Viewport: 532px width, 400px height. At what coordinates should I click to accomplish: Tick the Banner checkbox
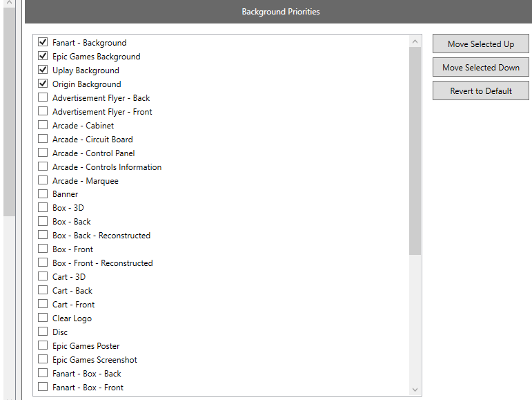click(43, 194)
